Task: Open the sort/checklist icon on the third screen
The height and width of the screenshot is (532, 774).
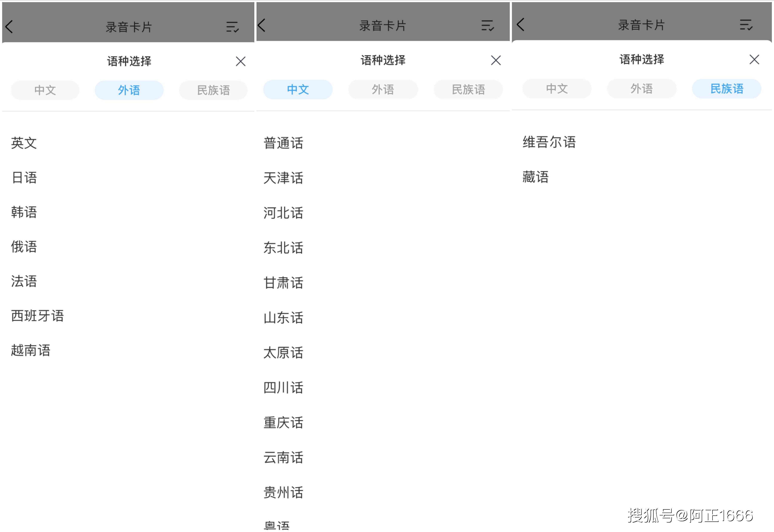Action: (746, 24)
